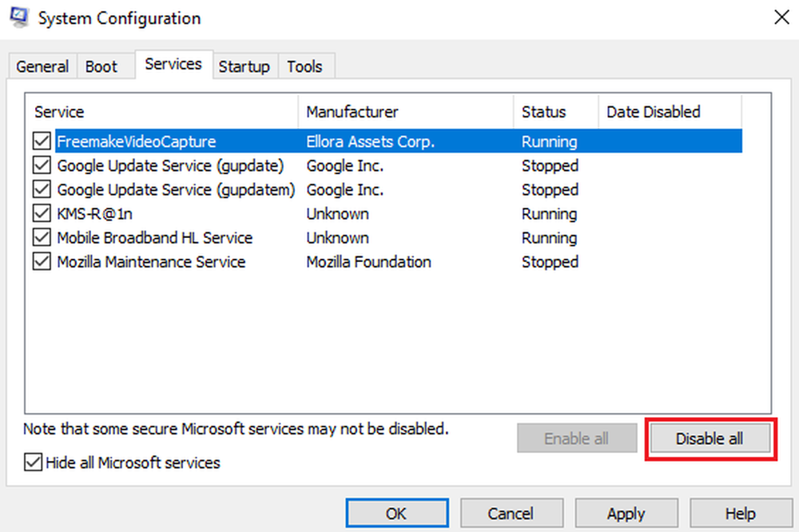Uncheck the FreemakeVideoCapture service checkbox
This screenshot has width=799, height=532.
(x=42, y=142)
